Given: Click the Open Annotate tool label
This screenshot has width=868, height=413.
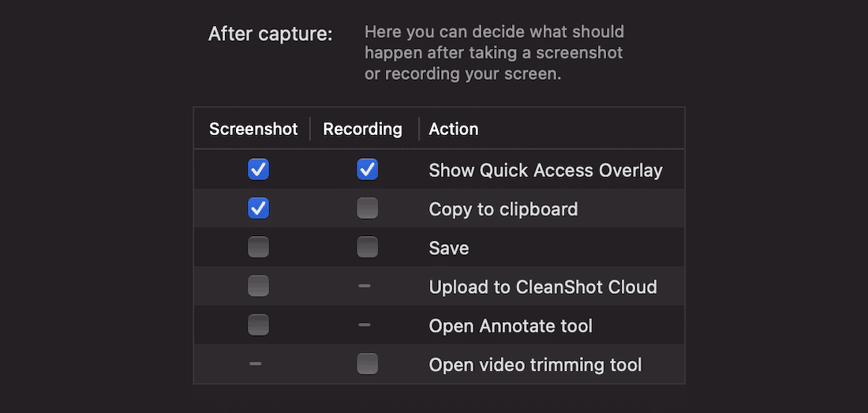Looking at the screenshot, I should [511, 325].
